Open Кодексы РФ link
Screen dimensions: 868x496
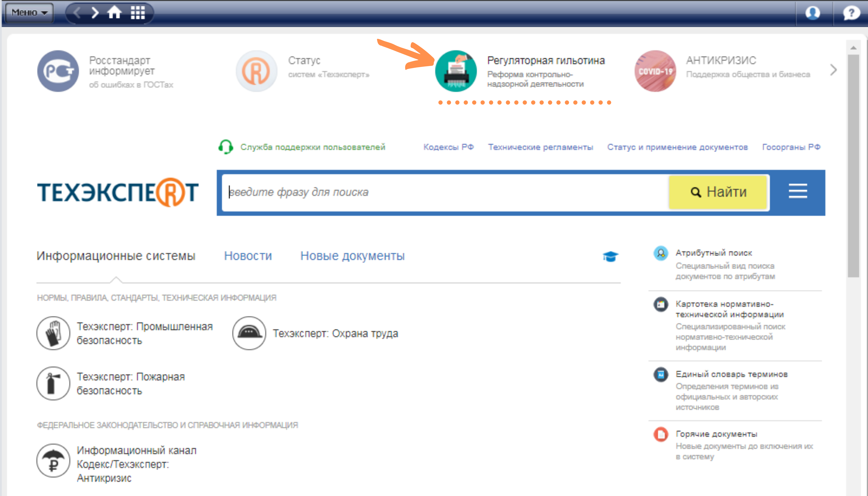pyautogui.click(x=449, y=147)
